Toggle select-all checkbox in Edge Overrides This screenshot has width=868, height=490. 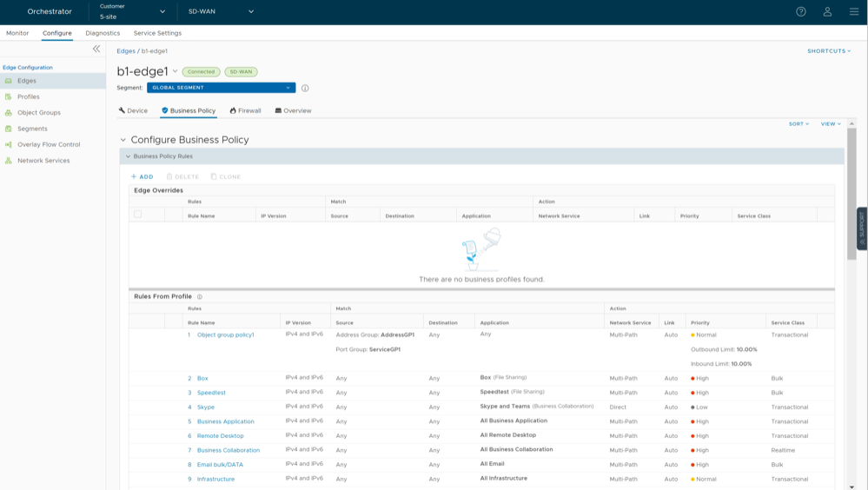tap(137, 215)
